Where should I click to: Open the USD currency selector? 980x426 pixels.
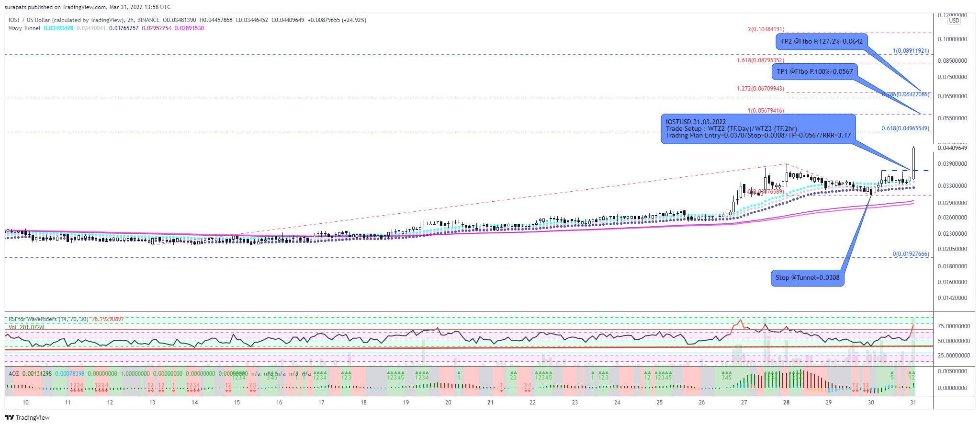954,21
